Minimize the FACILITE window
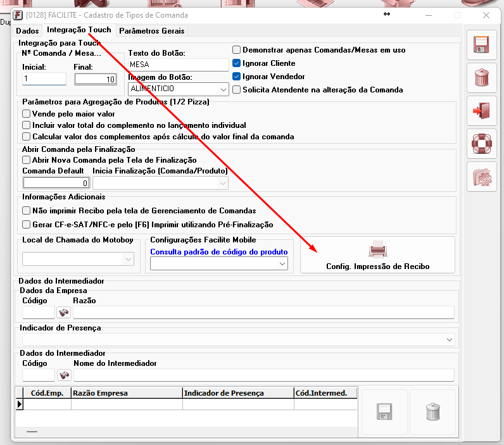The width and height of the screenshot is (504, 445). (429, 15)
